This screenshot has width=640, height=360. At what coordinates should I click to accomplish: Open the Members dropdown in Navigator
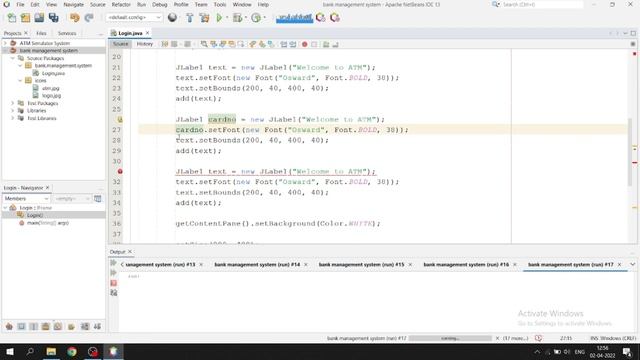[26, 198]
